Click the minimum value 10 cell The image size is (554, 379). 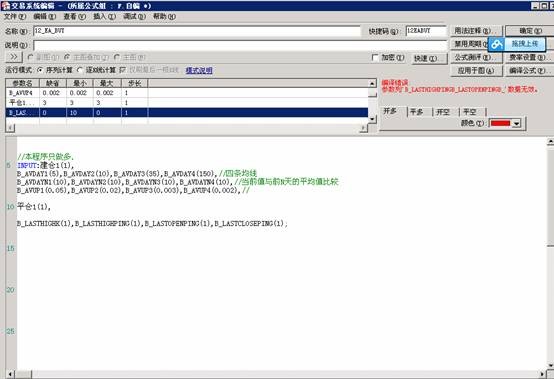tap(79, 113)
